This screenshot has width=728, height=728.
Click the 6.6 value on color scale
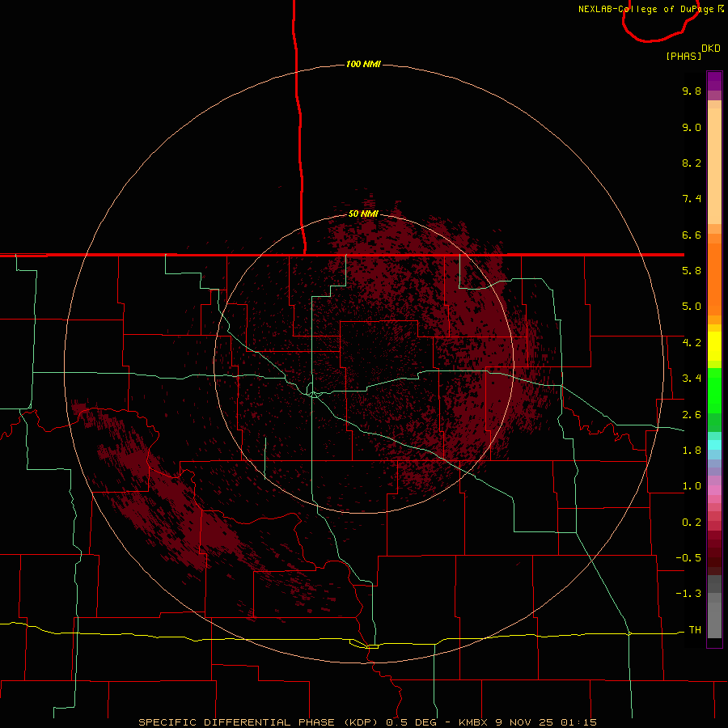tap(692, 235)
